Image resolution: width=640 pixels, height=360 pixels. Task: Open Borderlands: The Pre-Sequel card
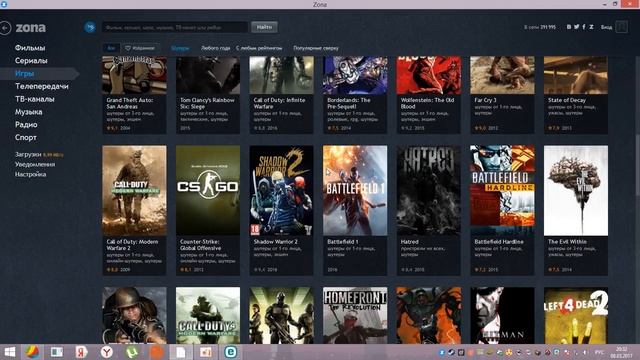(355, 95)
